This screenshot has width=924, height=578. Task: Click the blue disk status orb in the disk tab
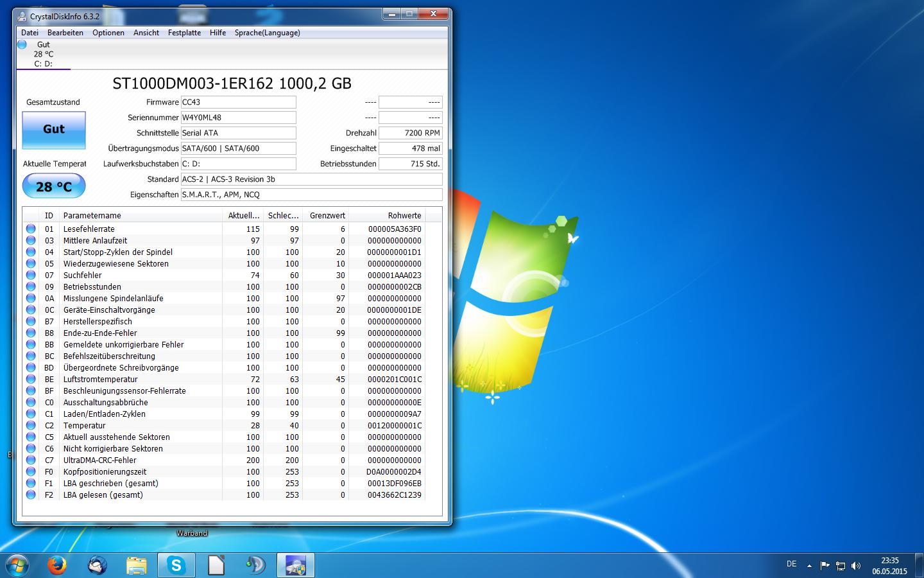pos(22,44)
